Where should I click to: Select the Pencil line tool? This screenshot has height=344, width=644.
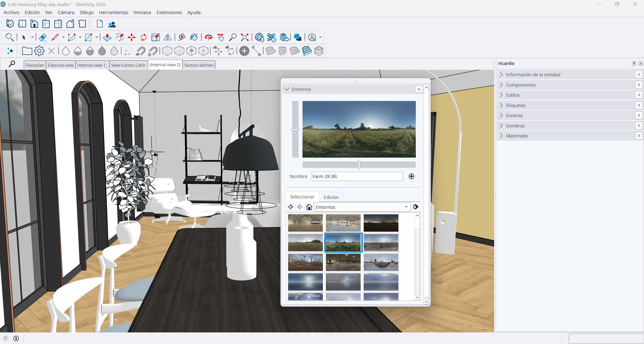click(x=55, y=37)
